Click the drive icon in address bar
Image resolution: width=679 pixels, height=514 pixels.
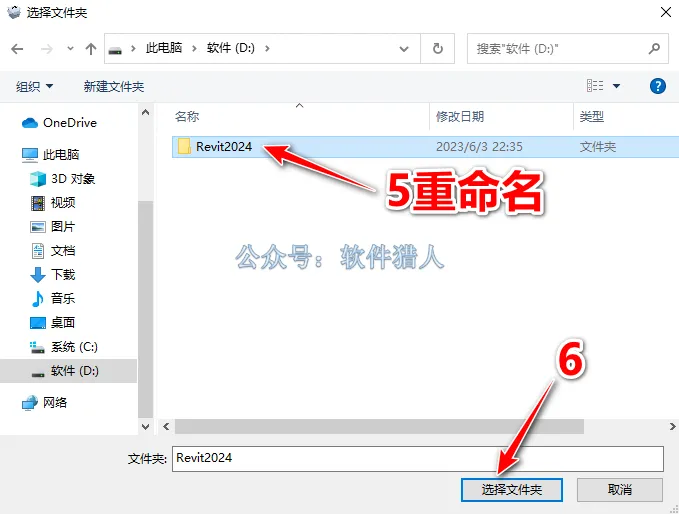[x=115, y=49]
